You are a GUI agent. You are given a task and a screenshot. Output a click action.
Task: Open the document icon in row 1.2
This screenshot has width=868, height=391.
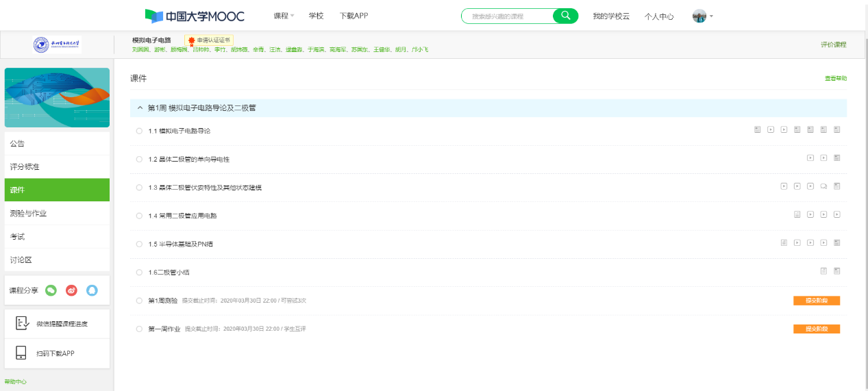tap(837, 158)
